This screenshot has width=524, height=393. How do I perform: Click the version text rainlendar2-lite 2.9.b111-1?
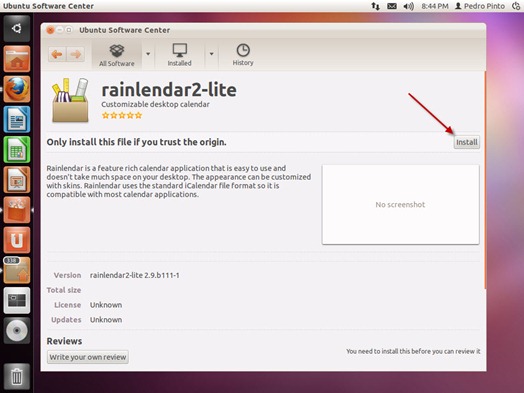tap(135, 275)
